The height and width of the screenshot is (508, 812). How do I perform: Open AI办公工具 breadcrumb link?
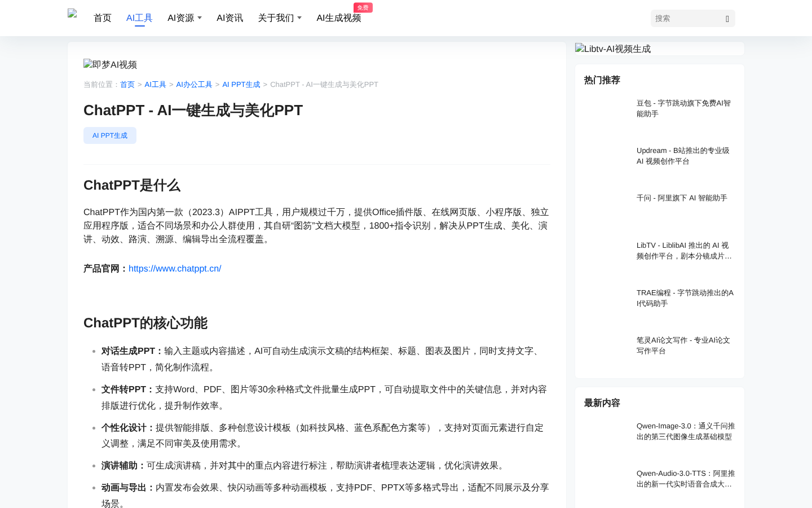pos(194,85)
